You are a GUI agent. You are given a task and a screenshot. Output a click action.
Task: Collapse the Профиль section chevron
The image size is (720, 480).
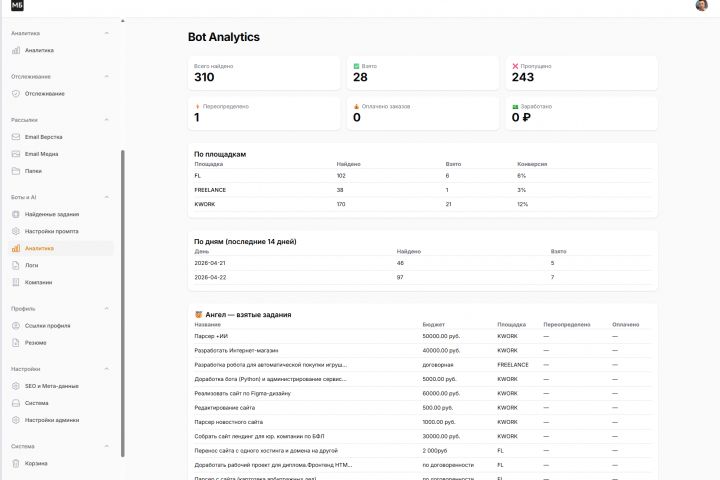107,309
